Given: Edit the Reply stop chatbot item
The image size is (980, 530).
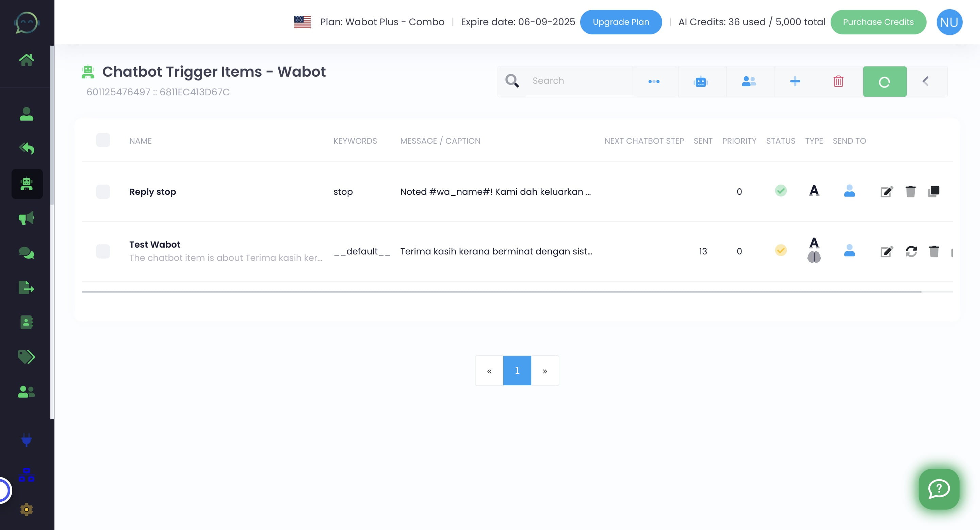Looking at the screenshot, I should pos(886,191).
